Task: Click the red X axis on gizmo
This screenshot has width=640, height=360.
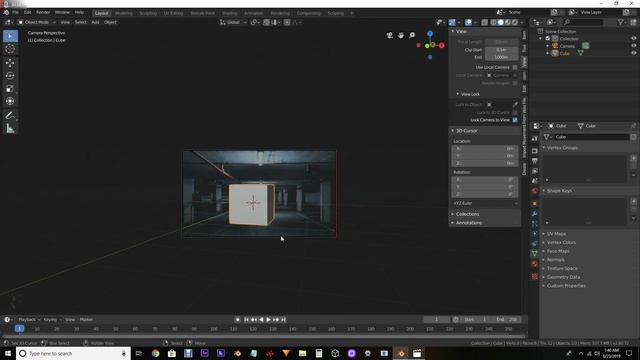Action: [x=441, y=45]
